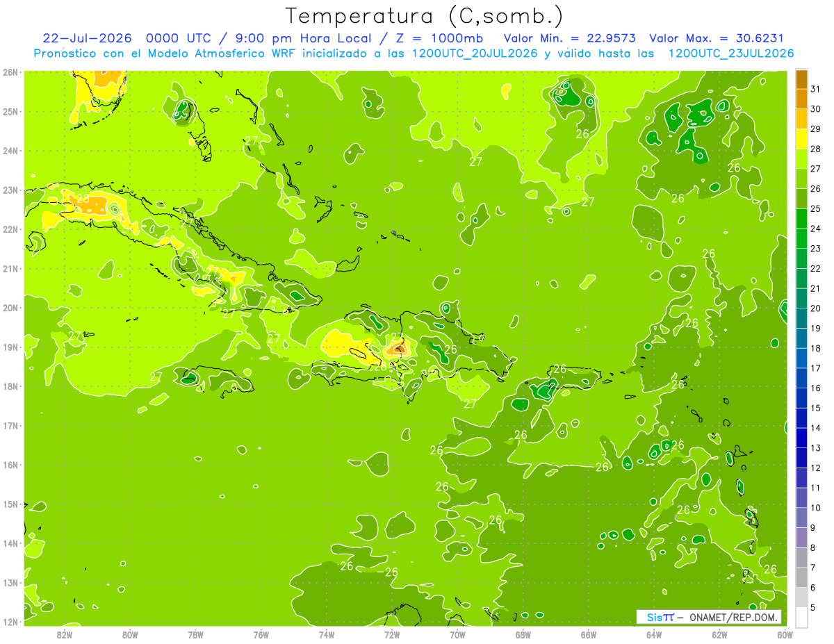Click the color bar scale label '14'

[816, 428]
